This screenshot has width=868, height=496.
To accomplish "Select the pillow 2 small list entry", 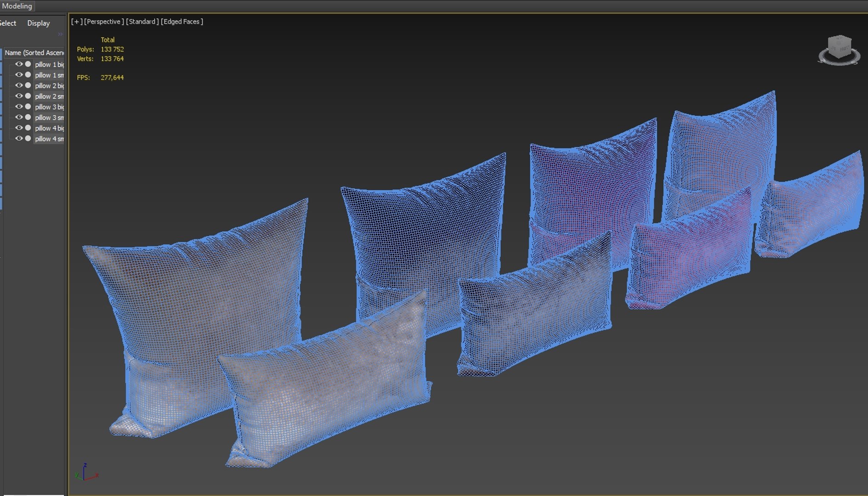I will [49, 96].
